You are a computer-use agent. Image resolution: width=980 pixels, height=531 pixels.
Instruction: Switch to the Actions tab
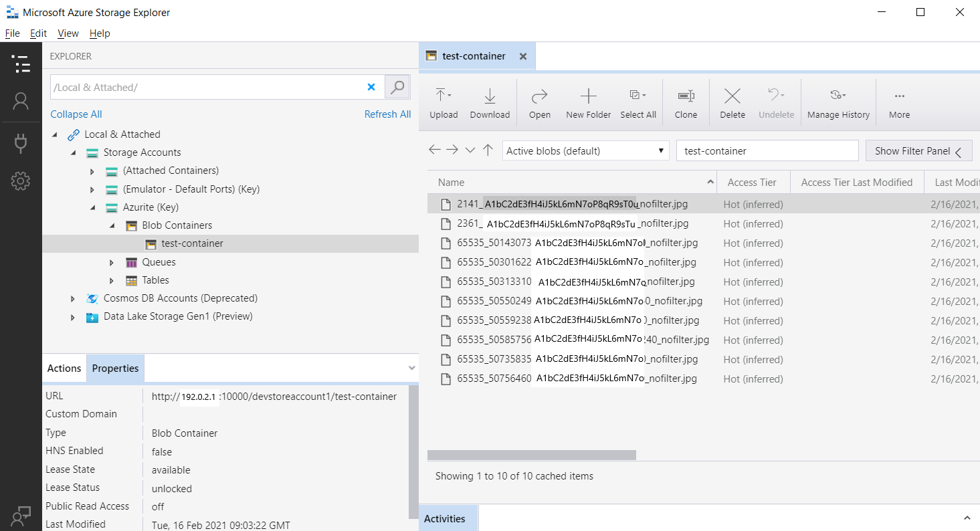[64, 368]
